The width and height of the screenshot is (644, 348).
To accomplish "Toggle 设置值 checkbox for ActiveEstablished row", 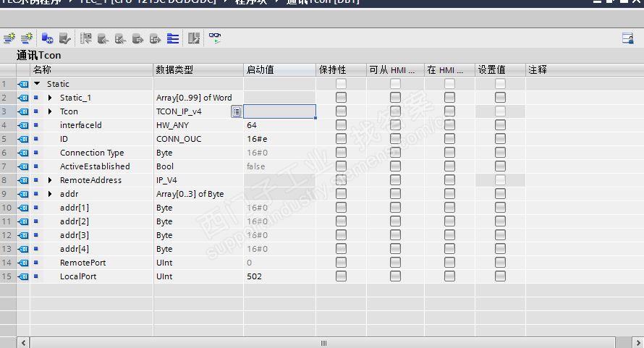I will [500, 166].
